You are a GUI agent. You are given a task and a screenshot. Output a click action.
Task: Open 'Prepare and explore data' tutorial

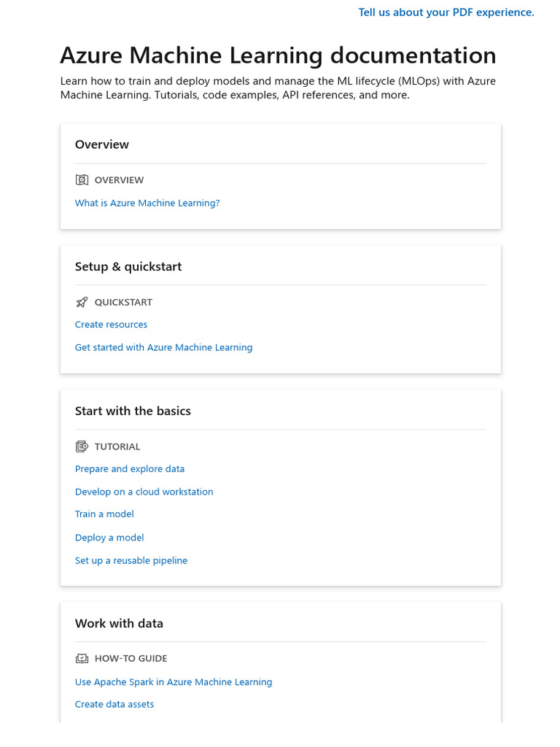[x=130, y=469]
